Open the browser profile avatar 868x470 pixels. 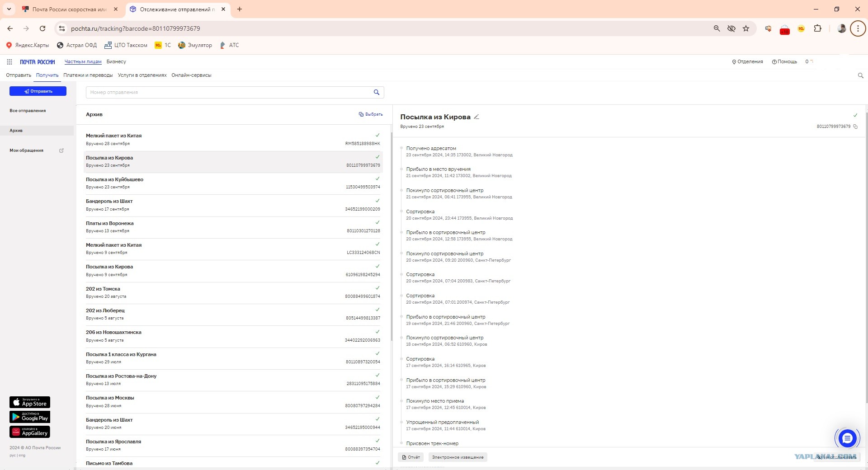coord(841,28)
